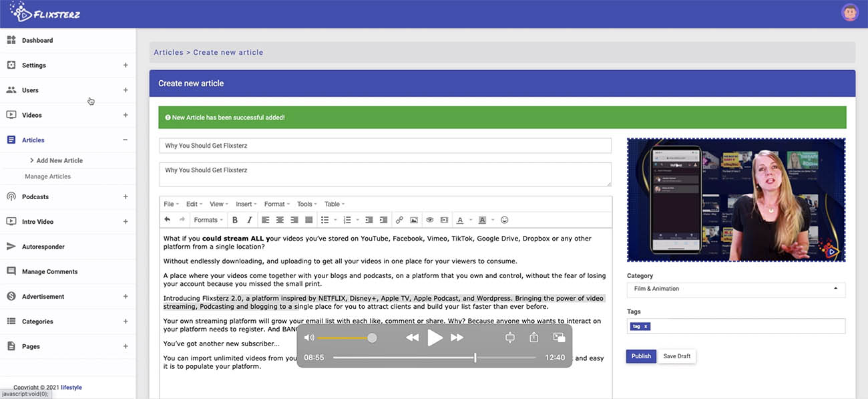The height and width of the screenshot is (399, 868).
Task: Insert a link with the chain icon
Action: [399, 220]
